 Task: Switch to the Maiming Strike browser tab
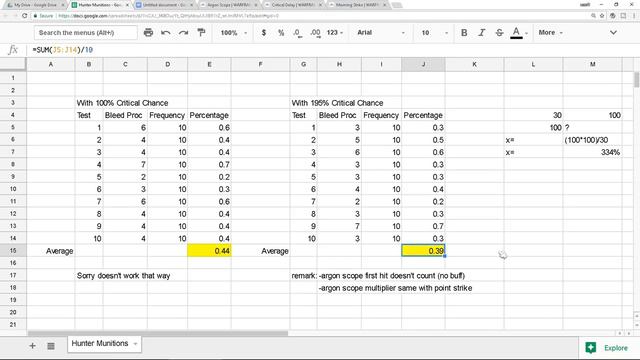click(358, 5)
